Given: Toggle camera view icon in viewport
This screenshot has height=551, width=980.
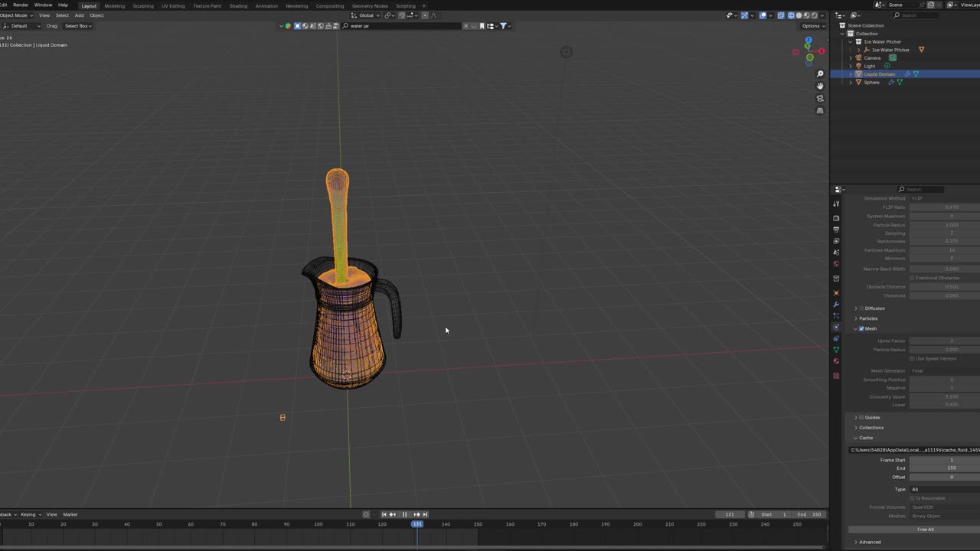Looking at the screenshot, I should [820, 98].
